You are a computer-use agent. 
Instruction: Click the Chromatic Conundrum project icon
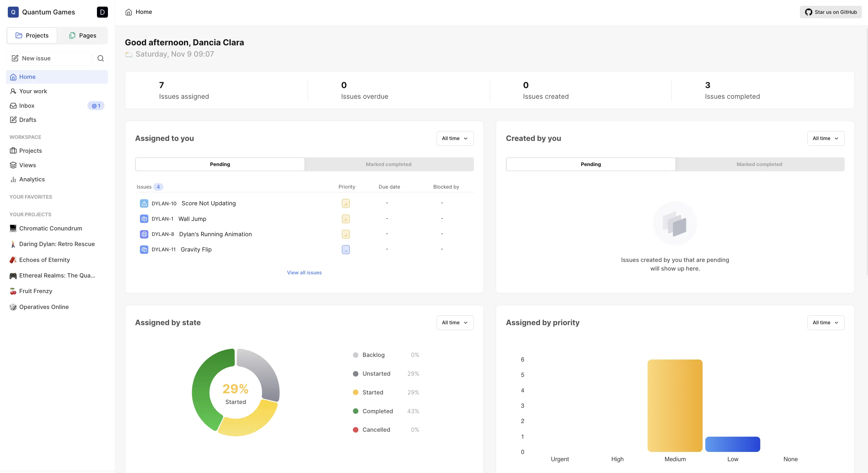tap(13, 228)
